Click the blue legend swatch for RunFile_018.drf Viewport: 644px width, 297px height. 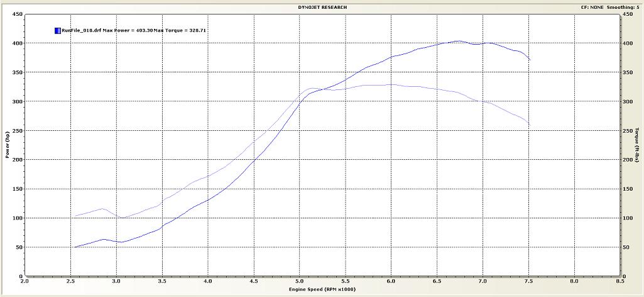coord(58,30)
